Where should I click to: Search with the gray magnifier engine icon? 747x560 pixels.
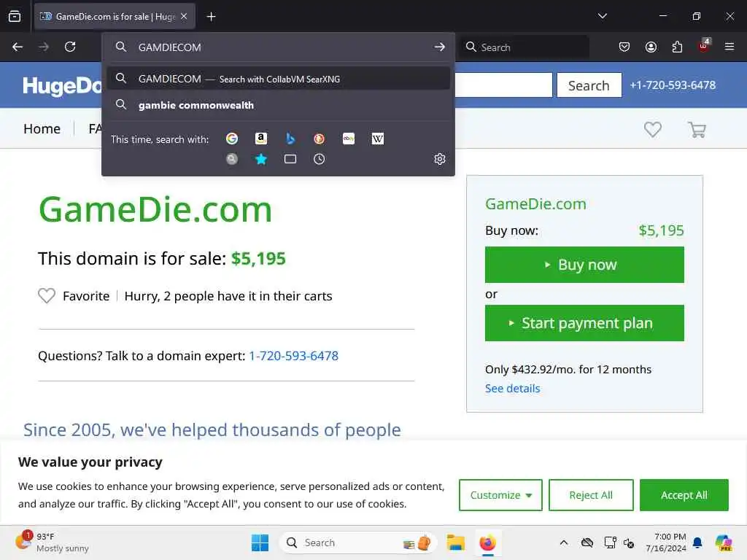tap(232, 159)
